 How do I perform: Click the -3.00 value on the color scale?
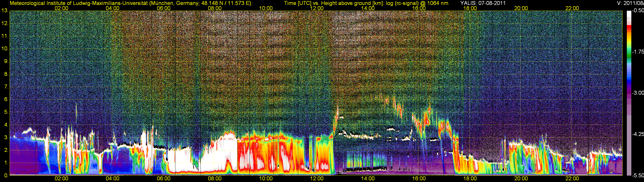coord(638,93)
